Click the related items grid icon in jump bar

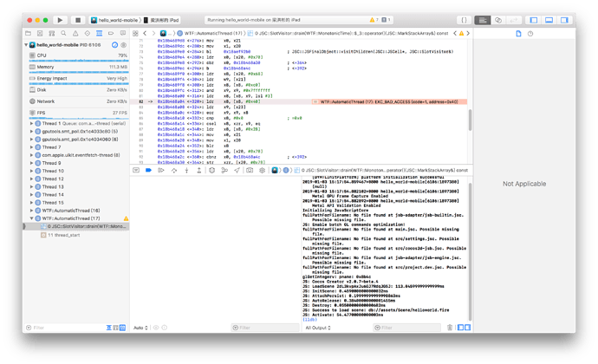pos(135,33)
